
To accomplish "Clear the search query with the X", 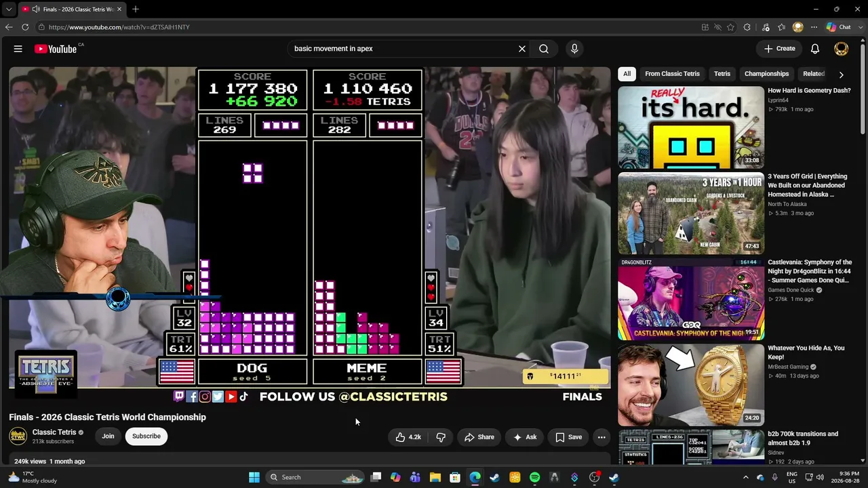I will click(x=522, y=49).
